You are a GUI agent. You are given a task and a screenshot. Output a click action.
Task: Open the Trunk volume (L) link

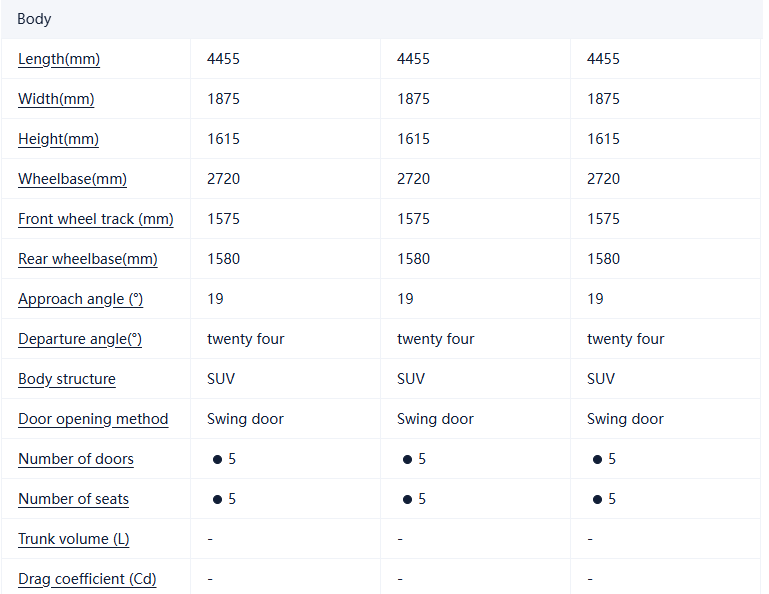click(x=73, y=539)
